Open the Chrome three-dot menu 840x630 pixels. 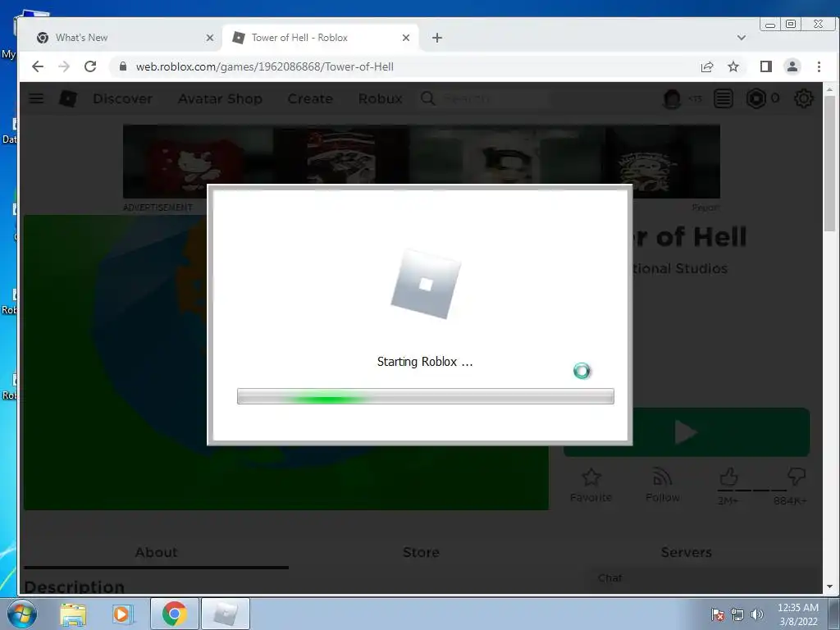coord(819,66)
